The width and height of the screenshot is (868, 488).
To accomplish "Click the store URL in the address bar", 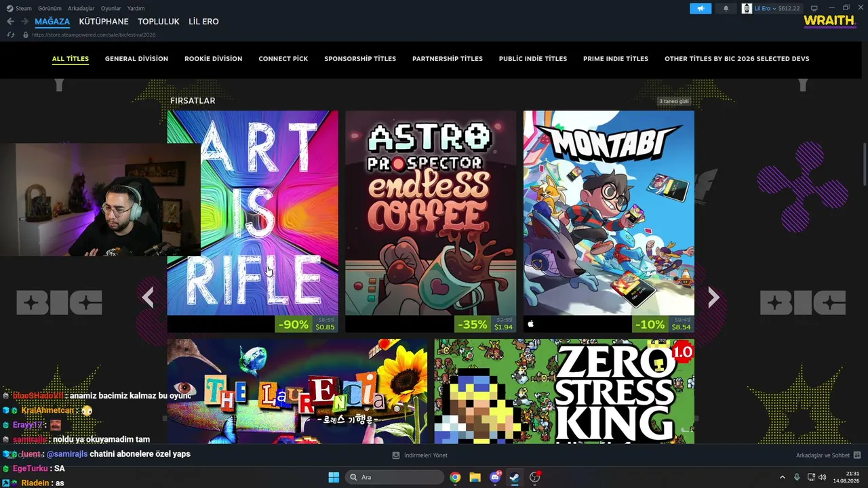I will coord(94,35).
